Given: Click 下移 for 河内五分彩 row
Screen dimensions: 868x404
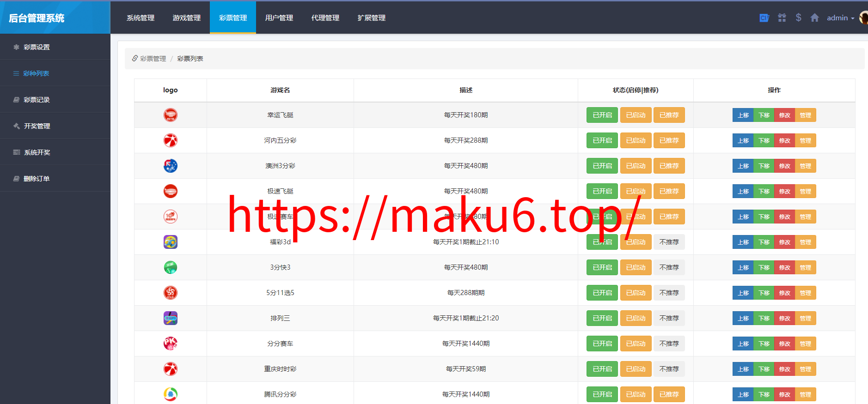Looking at the screenshot, I should 764,140.
